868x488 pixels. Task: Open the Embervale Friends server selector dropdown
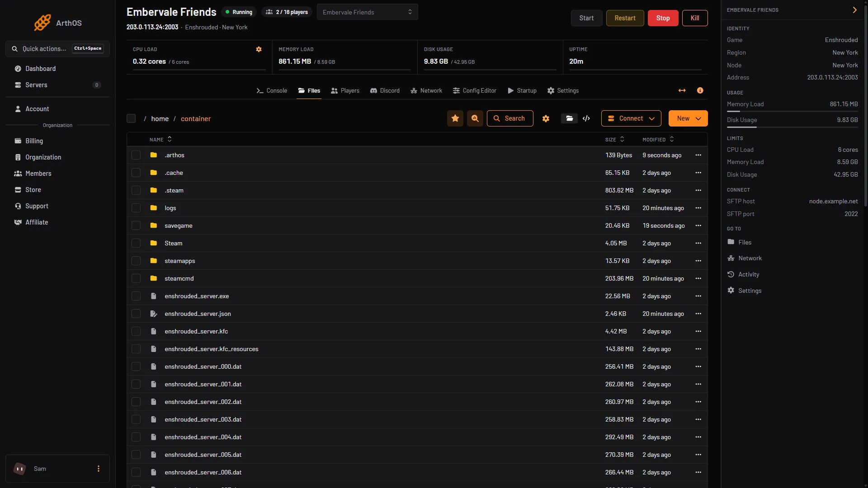tap(367, 12)
